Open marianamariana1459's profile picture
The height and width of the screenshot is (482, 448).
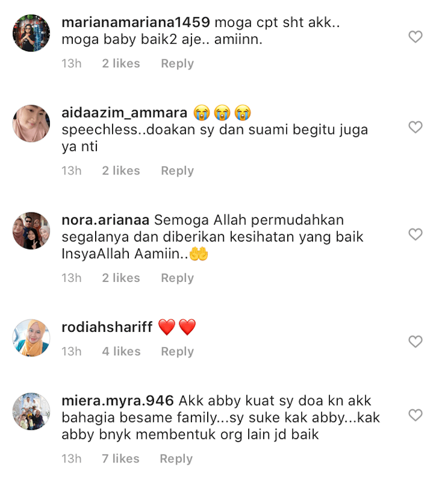(31, 33)
